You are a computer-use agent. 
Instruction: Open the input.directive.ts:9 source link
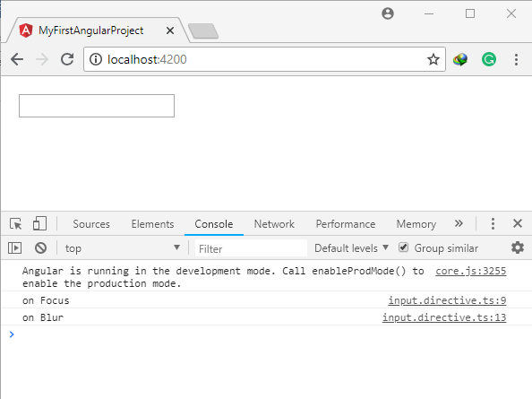(447, 300)
